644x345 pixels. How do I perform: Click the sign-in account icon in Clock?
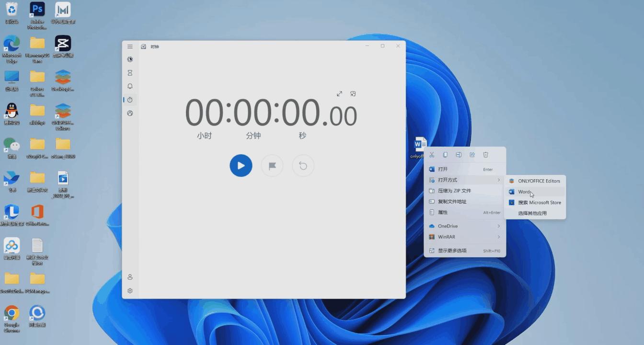pyautogui.click(x=130, y=277)
